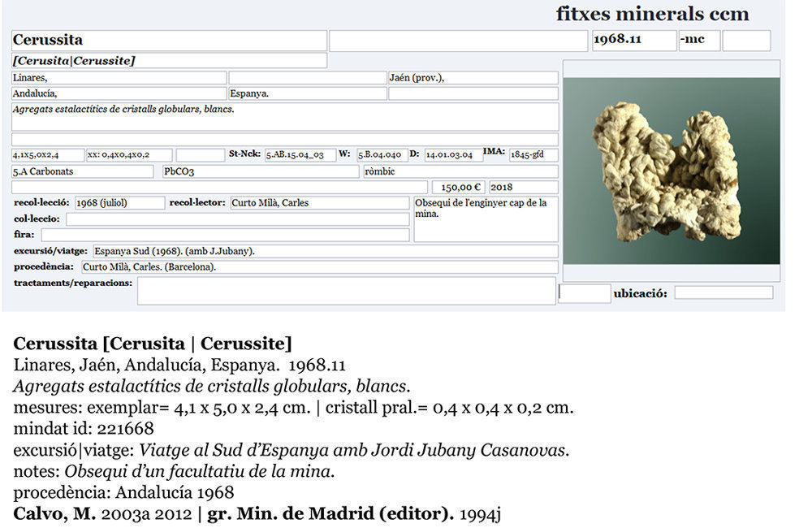This screenshot has height=528, width=812.
Task: Click the 'fitxes minerals ccm' header
Action: (x=653, y=14)
